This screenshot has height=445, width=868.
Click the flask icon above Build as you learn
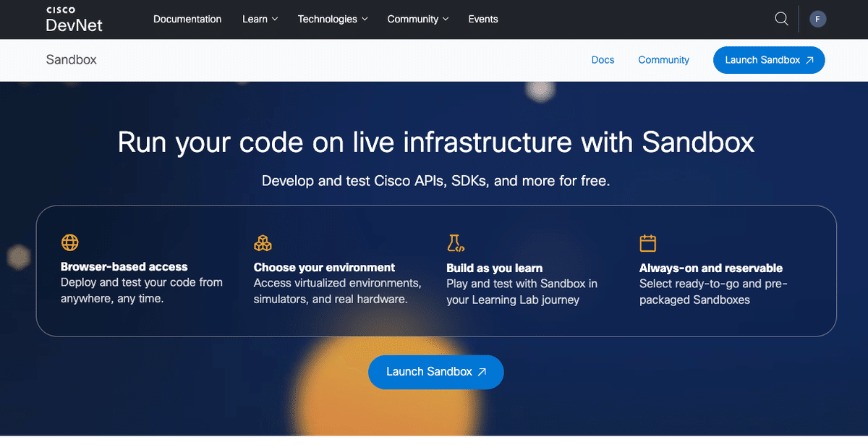pyautogui.click(x=456, y=242)
